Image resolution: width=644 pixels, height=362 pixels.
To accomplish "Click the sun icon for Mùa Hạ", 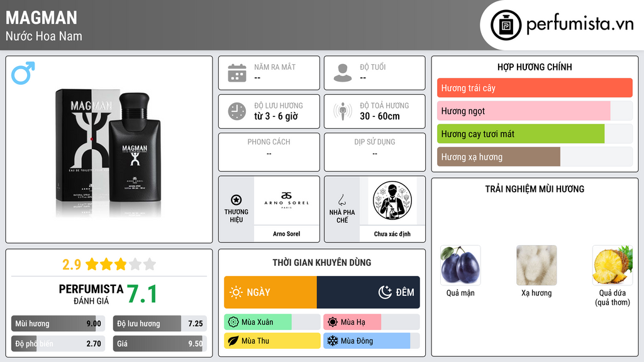I will pyautogui.click(x=333, y=322).
